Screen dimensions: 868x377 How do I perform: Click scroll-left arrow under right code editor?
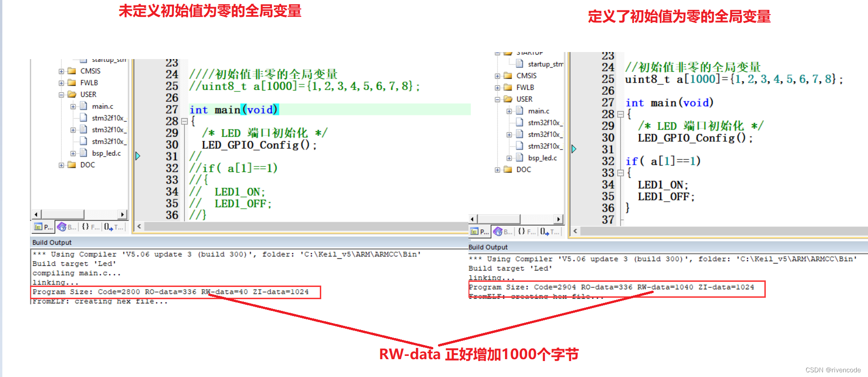pyautogui.click(x=575, y=231)
